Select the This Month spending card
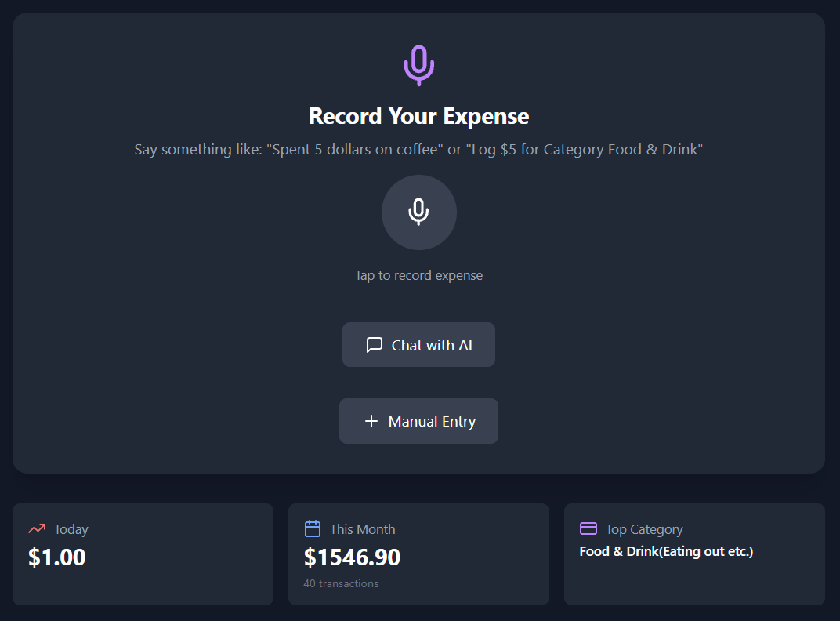840x621 pixels. (x=419, y=554)
